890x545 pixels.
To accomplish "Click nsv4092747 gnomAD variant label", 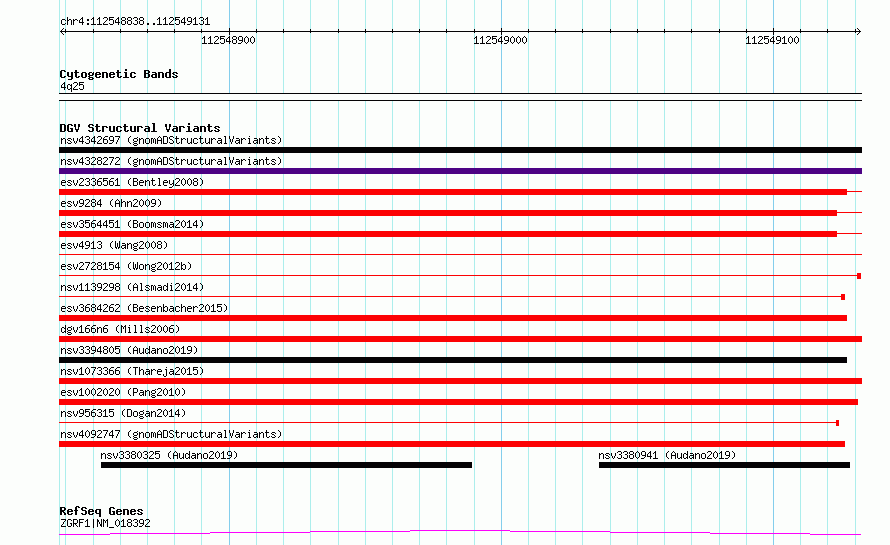I will (x=171, y=434).
